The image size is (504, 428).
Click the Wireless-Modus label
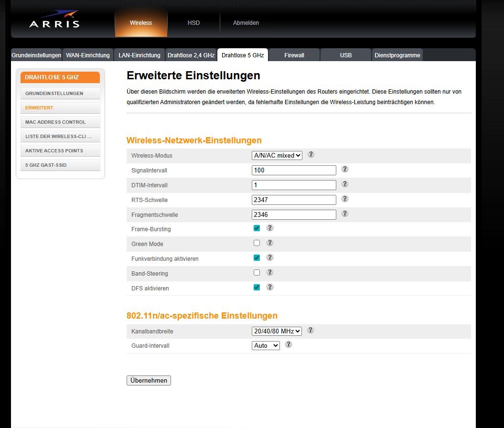[x=152, y=156]
